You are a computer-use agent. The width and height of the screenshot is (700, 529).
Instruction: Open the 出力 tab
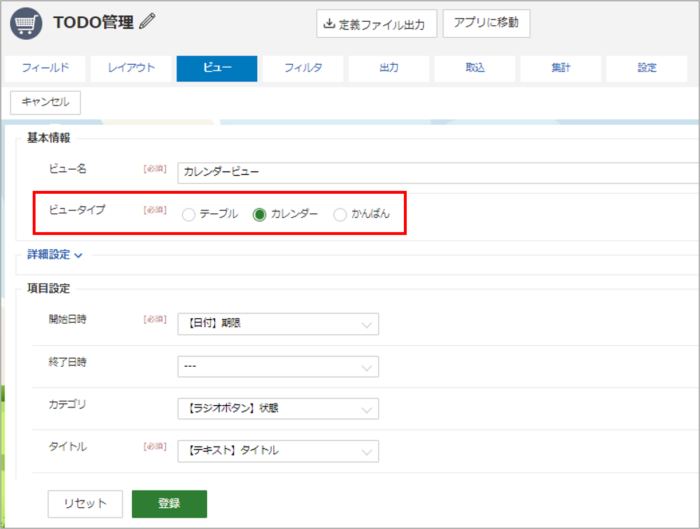pos(389,68)
